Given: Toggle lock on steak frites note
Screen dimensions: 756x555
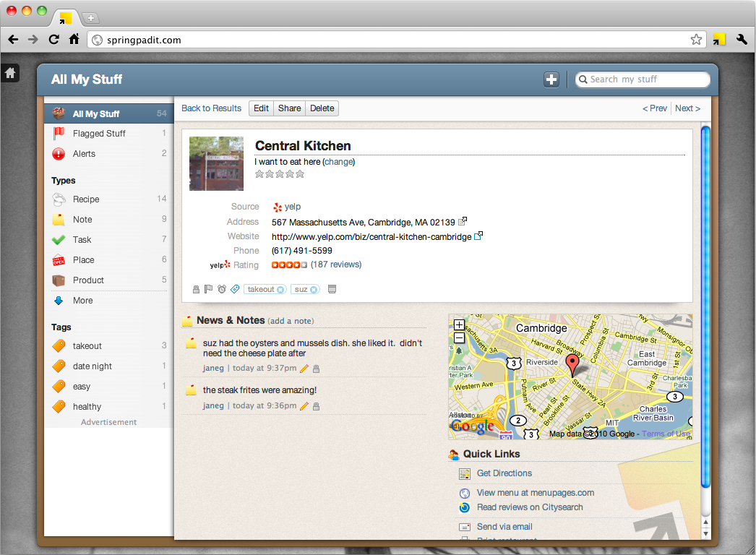Looking at the screenshot, I should click(317, 406).
